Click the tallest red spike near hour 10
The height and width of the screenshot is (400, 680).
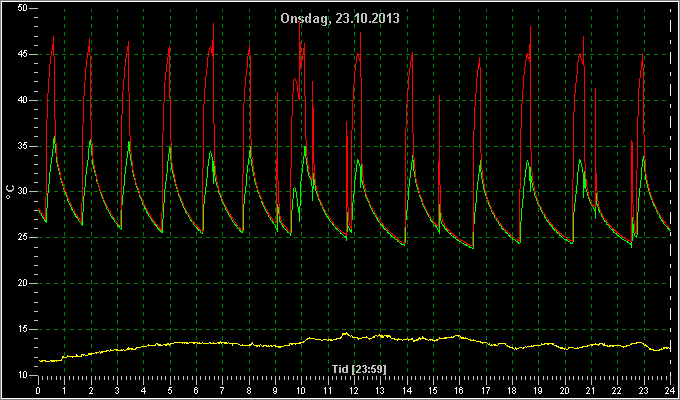[300, 24]
